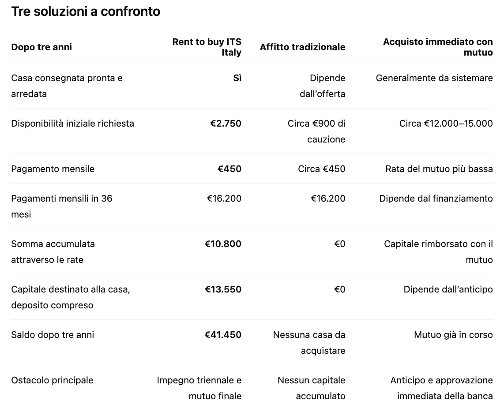The height and width of the screenshot is (420, 504).
Task: Click 'Rata del mutuo più bassa' cell
Action: [x=439, y=169]
